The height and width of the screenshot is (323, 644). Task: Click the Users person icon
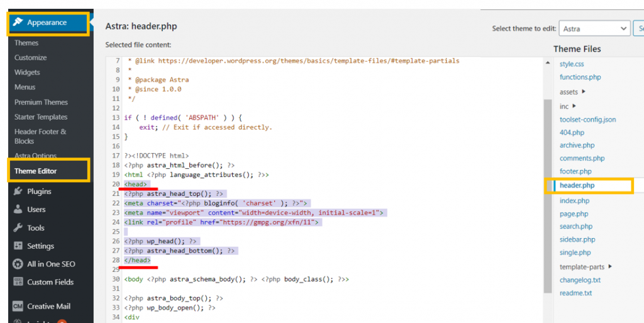(x=17, y=210)
